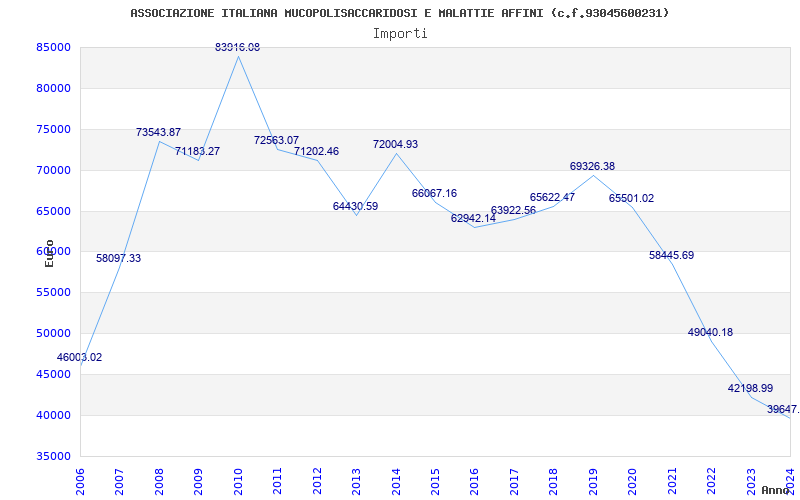Click the x-axis year 2014

[396, 481]
